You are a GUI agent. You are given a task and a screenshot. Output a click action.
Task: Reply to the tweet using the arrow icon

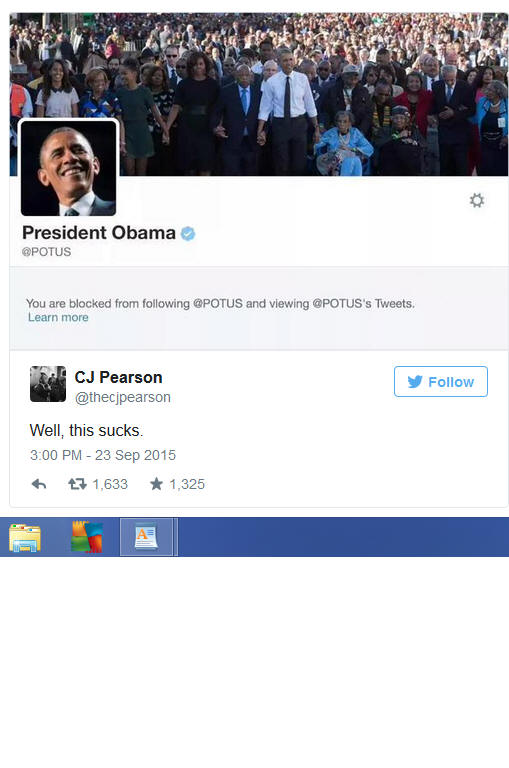pyautogui.click(x=39, y=484)
